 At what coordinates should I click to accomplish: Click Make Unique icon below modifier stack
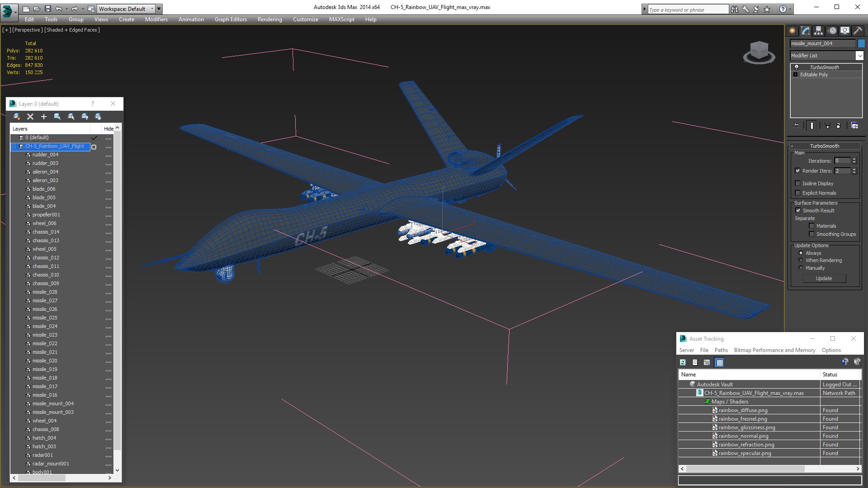point(827,126)
